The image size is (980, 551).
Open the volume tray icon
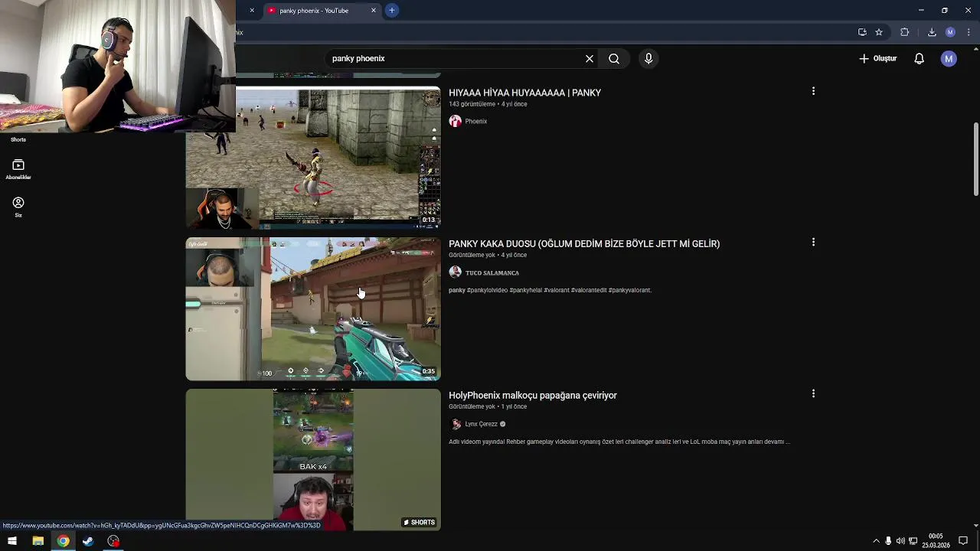900,541
